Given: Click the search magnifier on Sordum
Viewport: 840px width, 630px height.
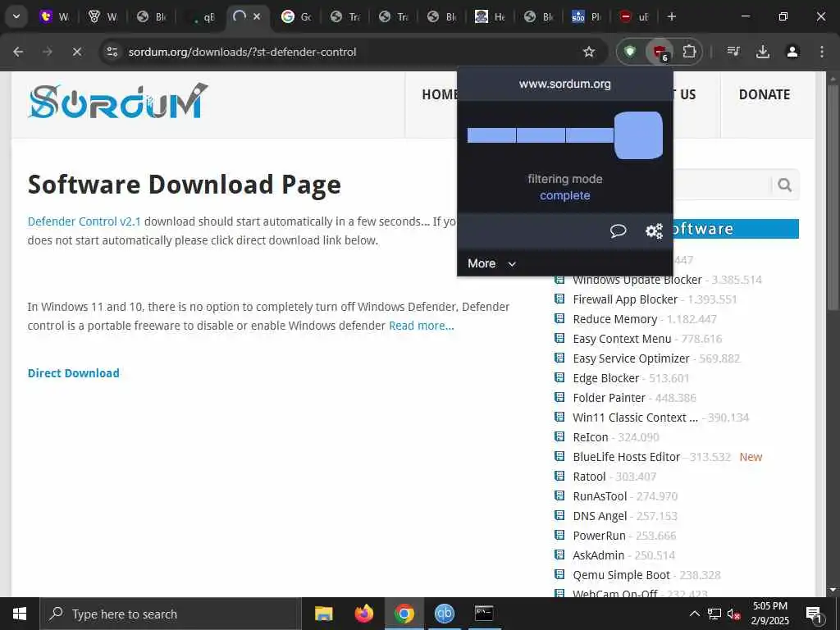Looking at the screenshot, I should coord(785,185).
